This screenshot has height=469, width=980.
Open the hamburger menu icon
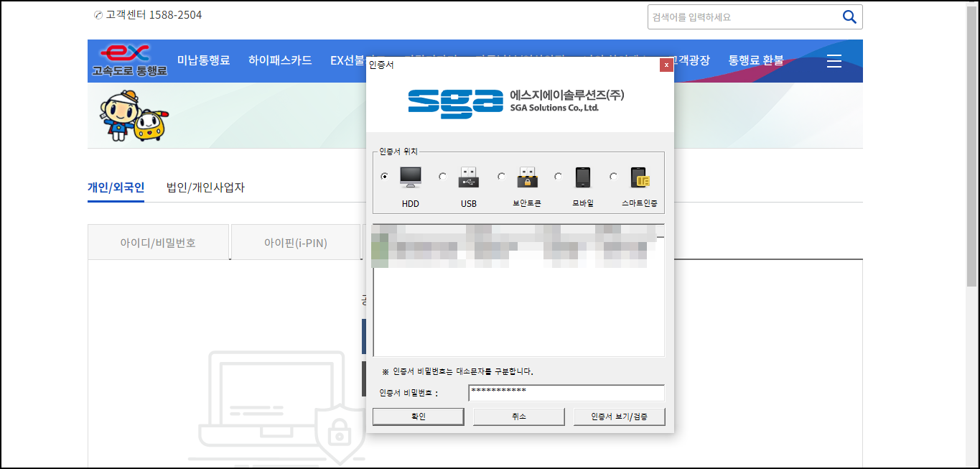pos(834,61)
